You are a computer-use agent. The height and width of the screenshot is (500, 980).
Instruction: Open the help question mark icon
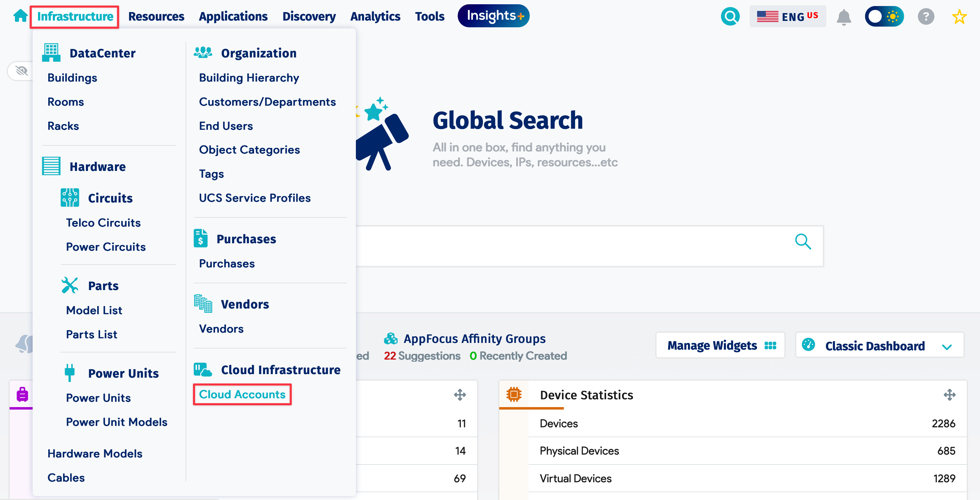(925, 17)
